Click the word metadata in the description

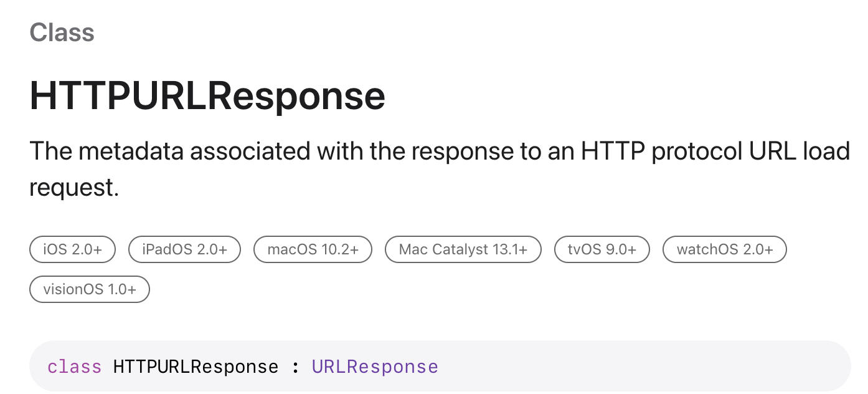coord(130,151)
